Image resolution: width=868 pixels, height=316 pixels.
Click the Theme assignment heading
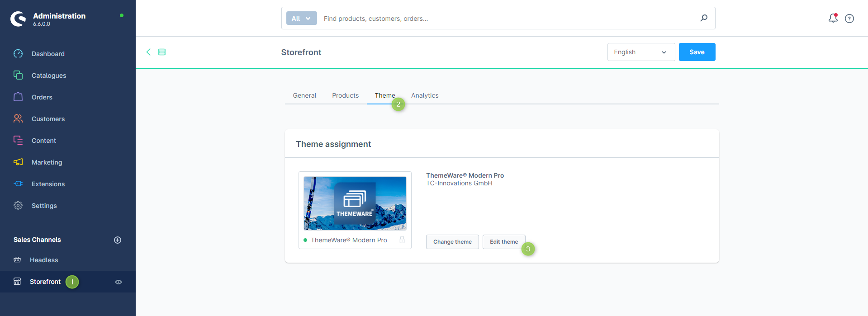coord(333,144)
